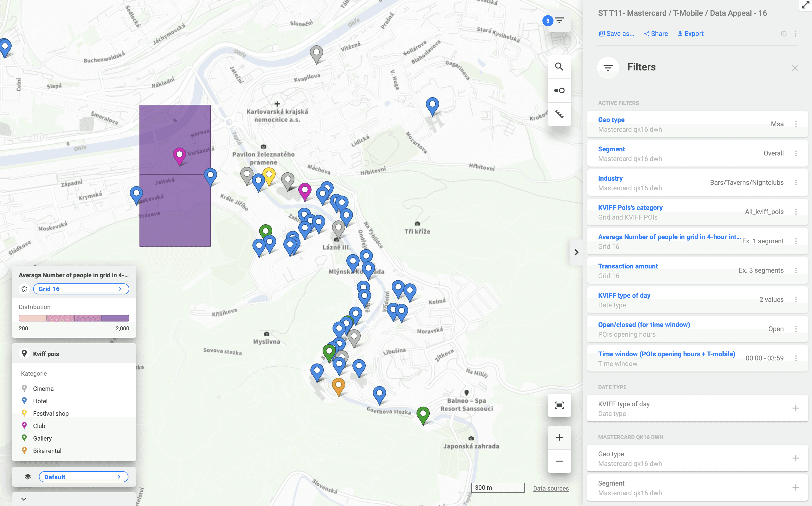Capture the map with the snapshot frame icon
The image size is (812, 506).
559,405
